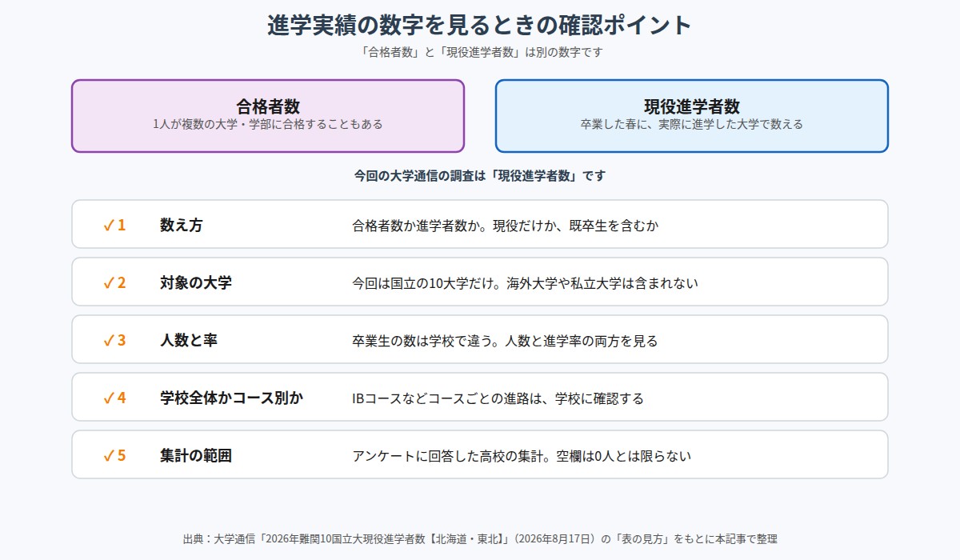The height and width of the screenshot is (560, 960).
Task: Click the title 進学実績の数字を見るときの確認ポイント
Action: click(x=479, y=25)
